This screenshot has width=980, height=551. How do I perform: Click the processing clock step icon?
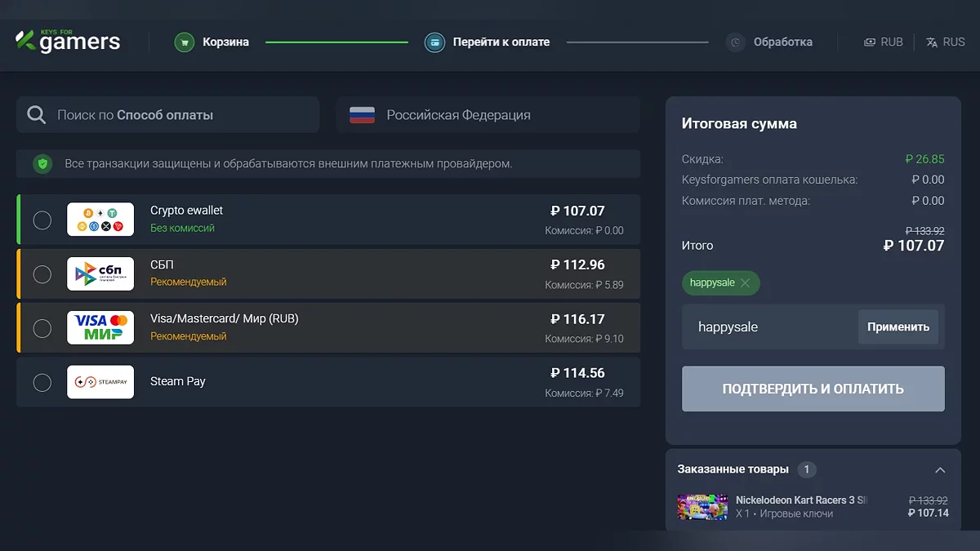tap(736, 42)
